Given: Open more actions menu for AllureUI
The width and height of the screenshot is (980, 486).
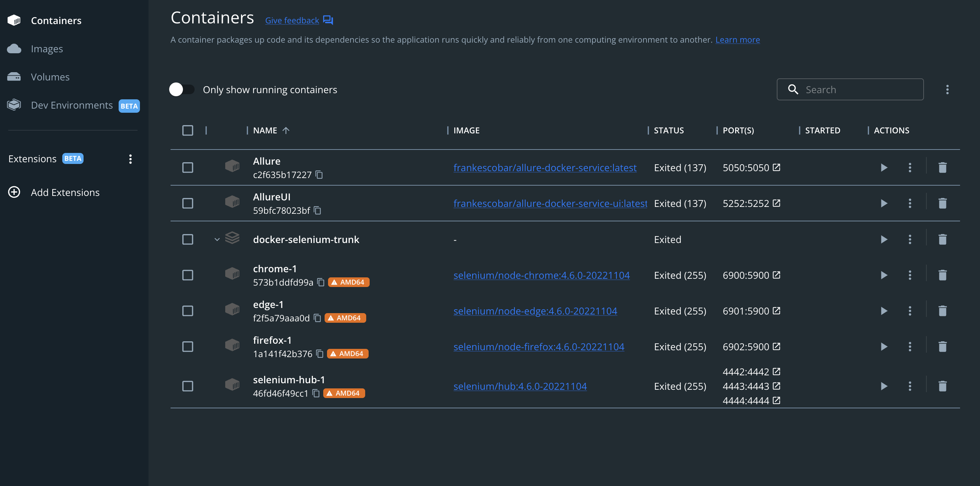Looking at the screenshot, I should 910,203.
